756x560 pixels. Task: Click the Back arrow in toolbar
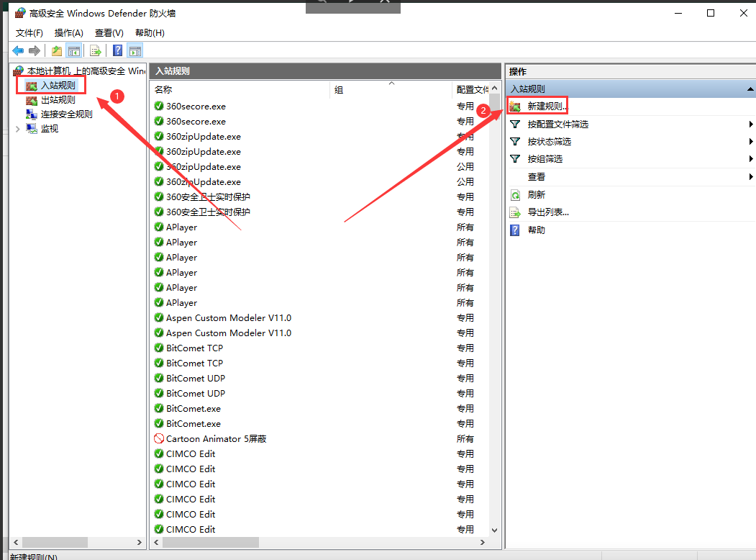point(18,50)
